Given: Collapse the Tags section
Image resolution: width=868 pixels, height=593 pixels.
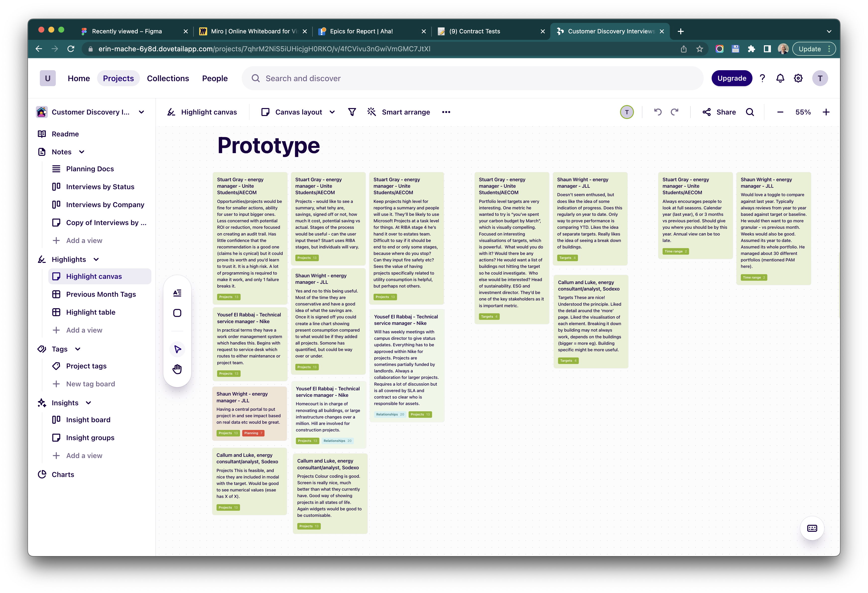Looking at the screenshot, I should click(x=78, y=349).
